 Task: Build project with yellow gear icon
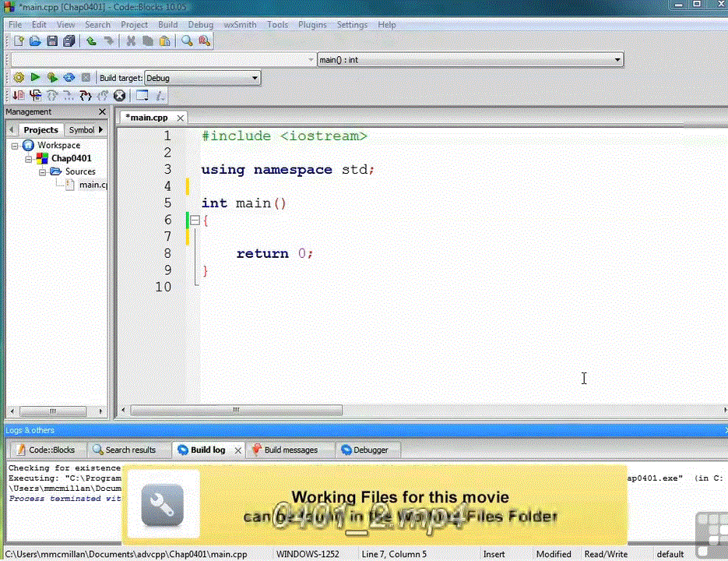click(19, 77)
